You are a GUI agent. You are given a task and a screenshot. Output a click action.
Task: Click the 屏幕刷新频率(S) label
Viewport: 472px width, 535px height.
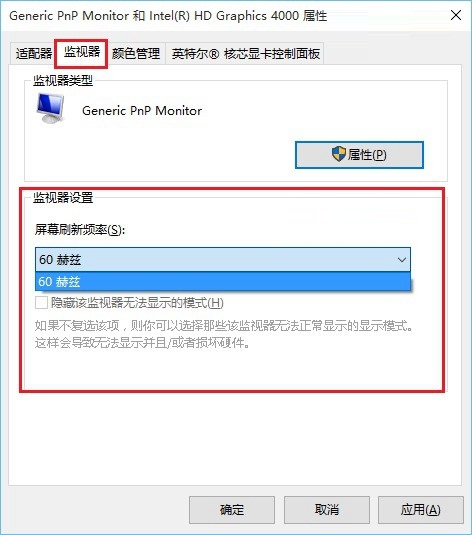(80, 230)
